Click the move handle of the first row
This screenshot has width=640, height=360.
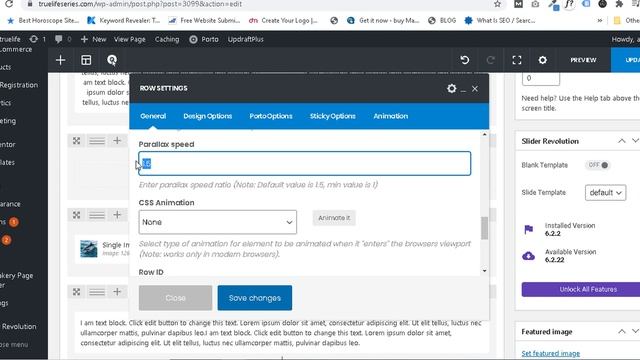tap(76, 141)
